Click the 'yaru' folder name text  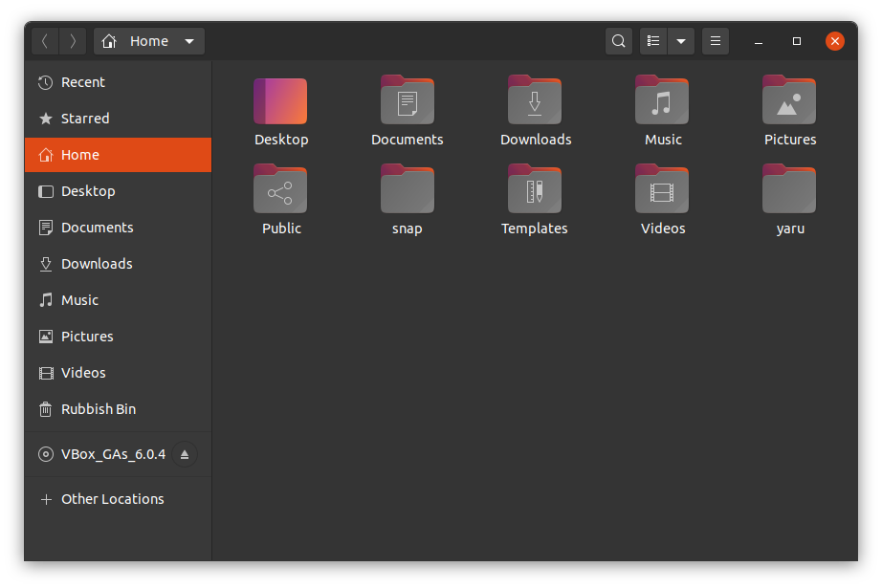(790, 229)
